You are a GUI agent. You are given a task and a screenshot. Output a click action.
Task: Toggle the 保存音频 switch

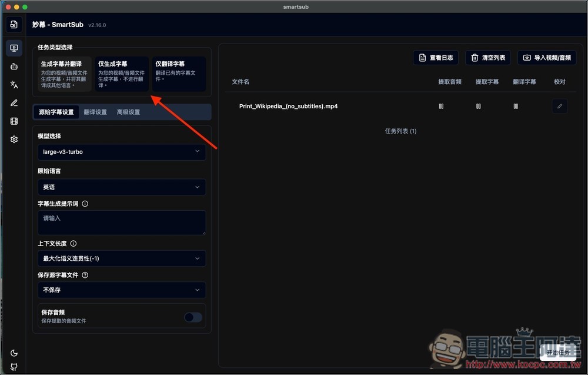click(193, 317)
